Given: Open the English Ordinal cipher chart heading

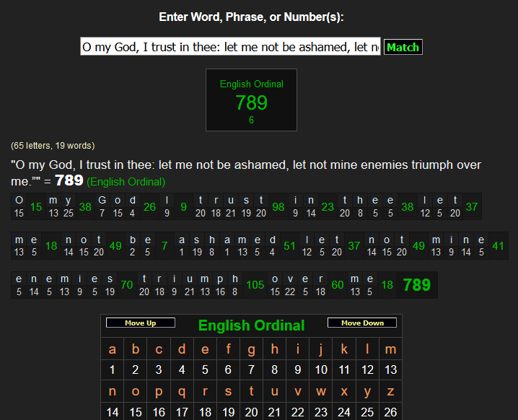Looking at the screenshot, I should click(251, 325).
